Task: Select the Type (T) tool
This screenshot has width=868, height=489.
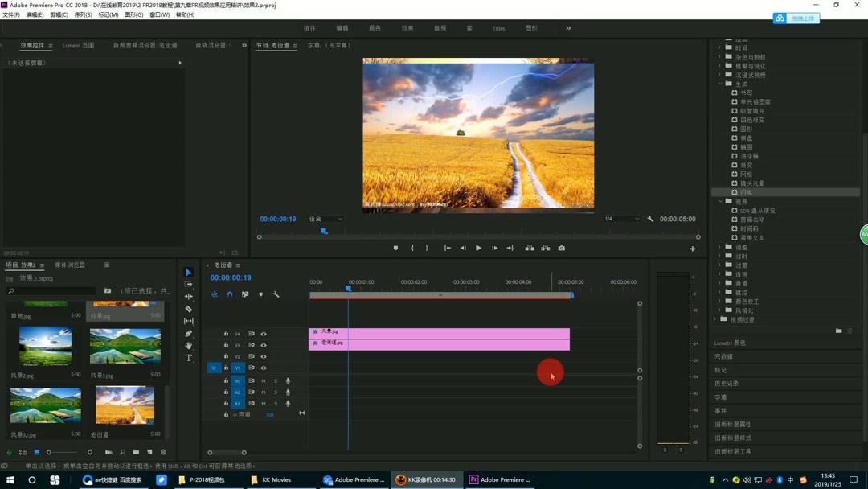Action: click(189, 358)
